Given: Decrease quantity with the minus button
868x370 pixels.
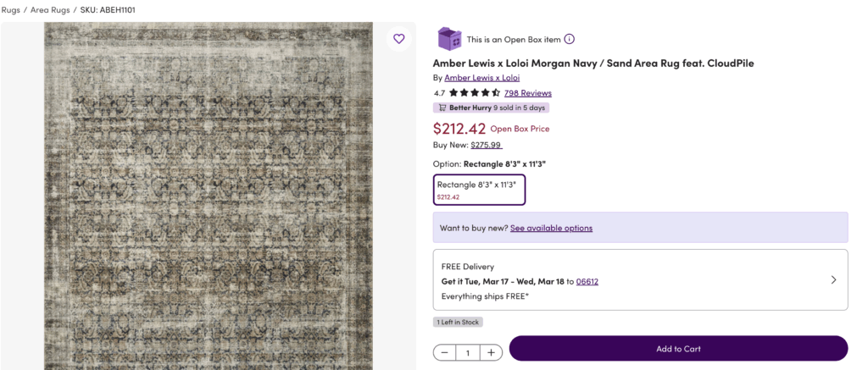Looking at the screenshot, I should [x=445, y=352].
